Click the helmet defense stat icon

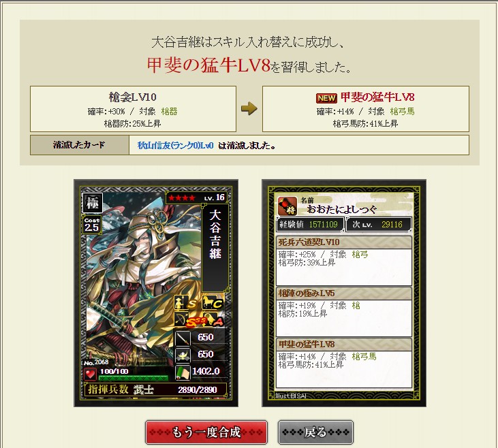[x=183, y=355]
